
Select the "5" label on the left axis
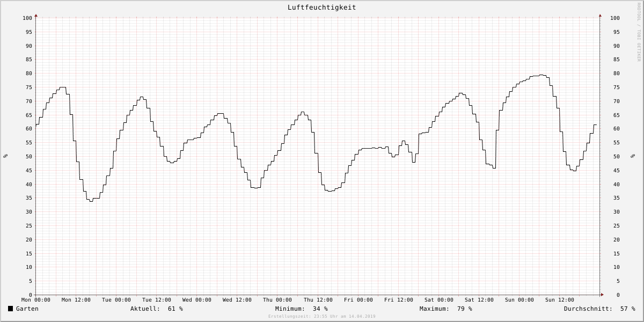point(31,281)
